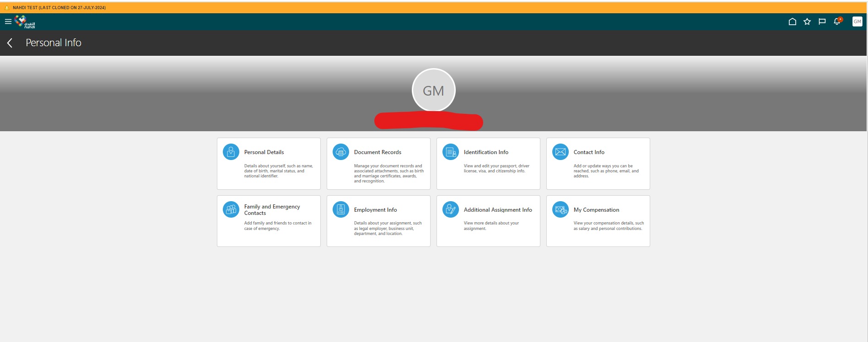Viewport: 868px width, 342px height.
Task: Open the Additional Assignment Info link
Action: pos(498,210)
